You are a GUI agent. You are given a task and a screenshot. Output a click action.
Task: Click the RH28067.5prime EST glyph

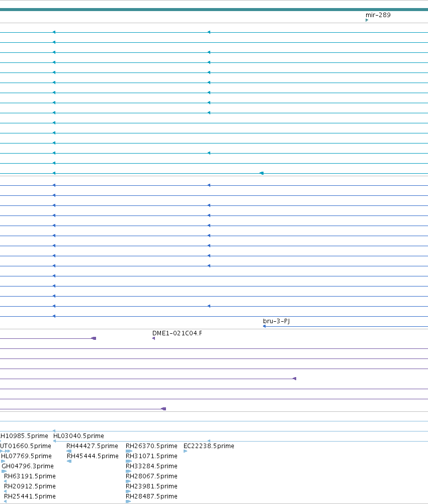(x=128, y=481)
